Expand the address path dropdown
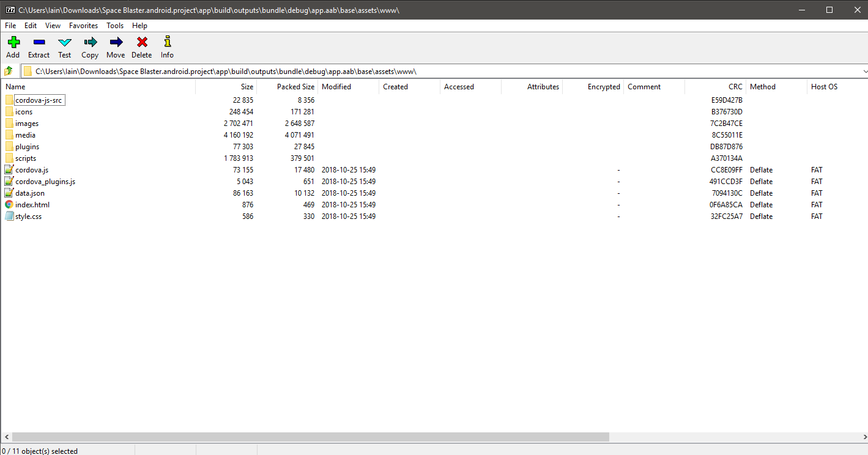Screen dimensions: 868x455 point(864,72)
